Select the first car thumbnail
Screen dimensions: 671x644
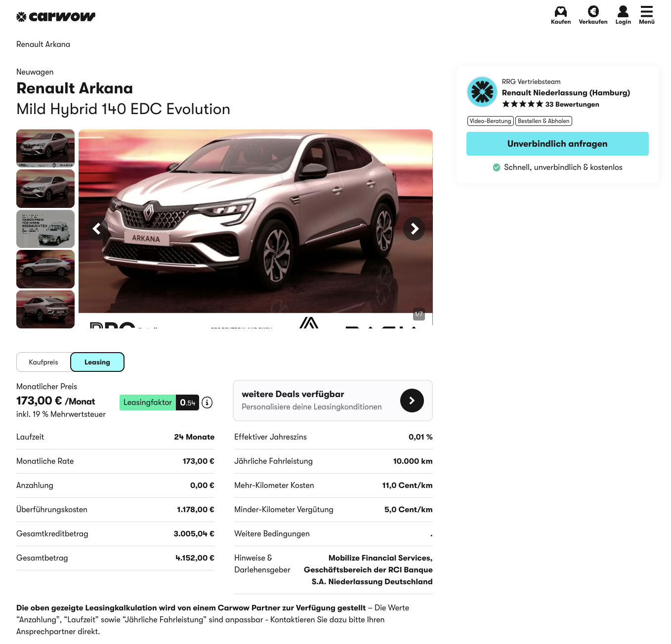(x=45, y=148)
